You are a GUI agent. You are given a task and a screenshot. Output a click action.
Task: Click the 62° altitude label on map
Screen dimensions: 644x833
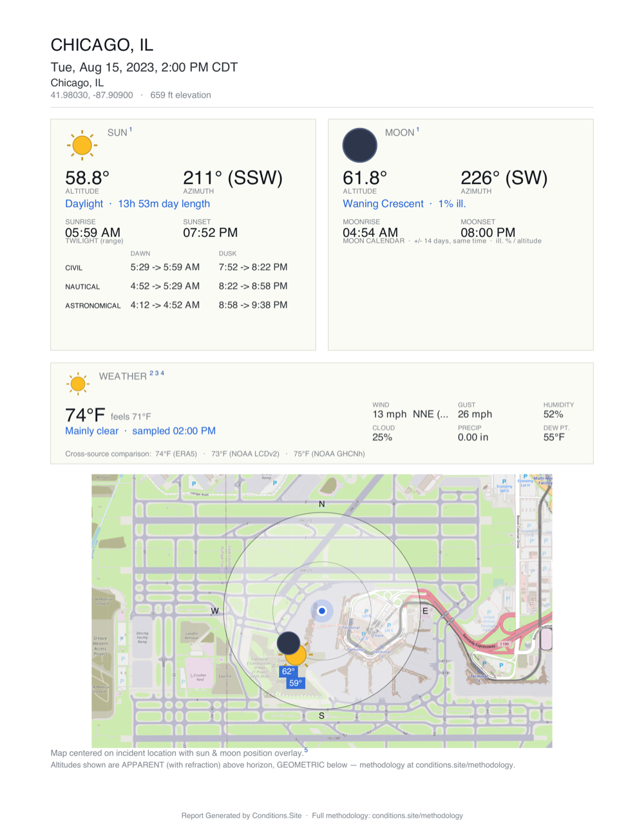[288, 671]
